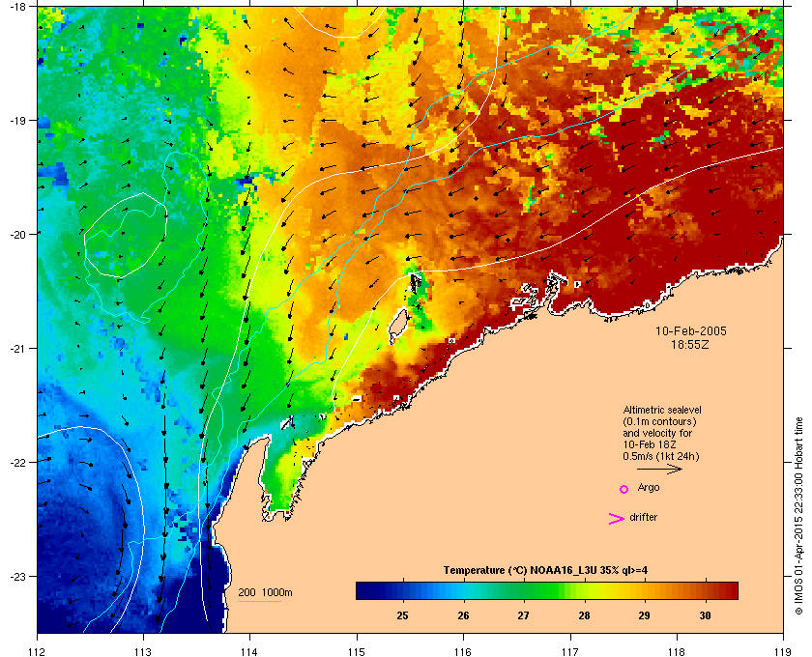Viewport: 812px width, 657px height.
Task: Click the '116' longitude axis label
Action: pos(463,652)
